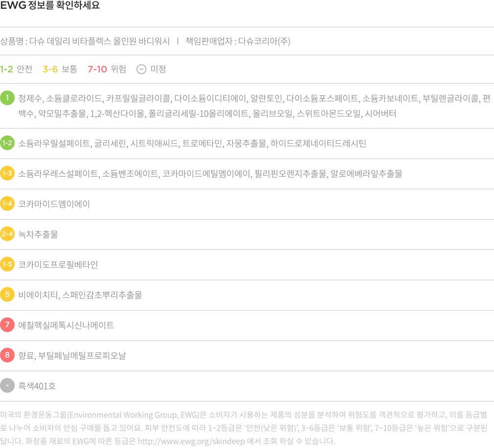Click the green grade 1 badge
494x448 pixels.
coord(7,98)
